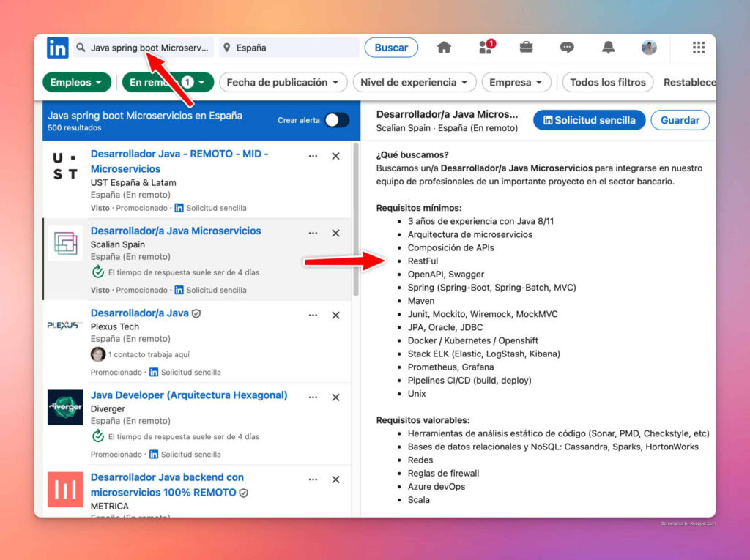Image resolution: width=750 pixels, height=560 pixels.
Task: Click the location pin icon
Action: click(x=227, y=48)
